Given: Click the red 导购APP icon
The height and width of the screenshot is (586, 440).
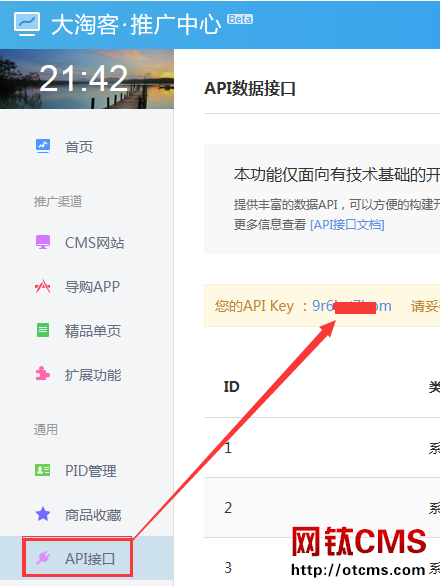Looking at the screenshot, I should pos(43,287).
